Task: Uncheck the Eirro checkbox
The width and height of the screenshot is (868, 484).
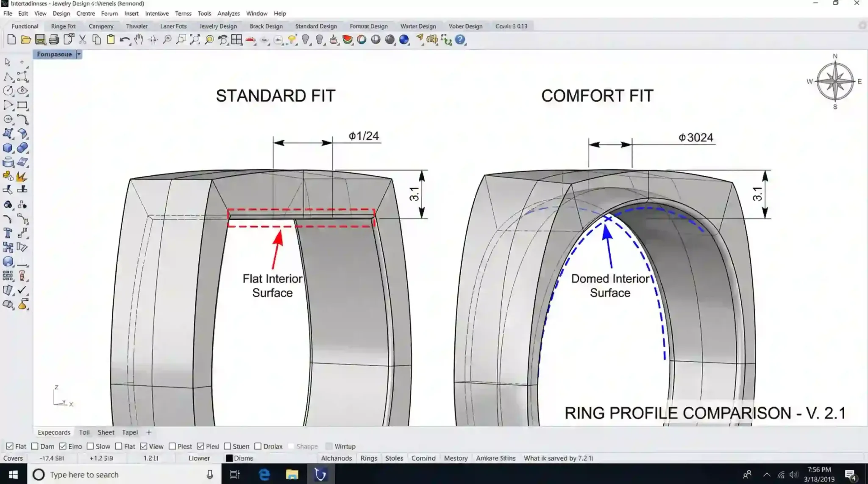Action: 63,446
